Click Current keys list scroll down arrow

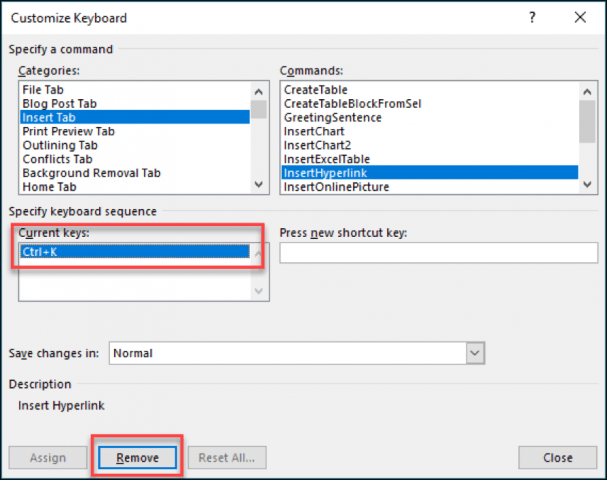click(259, 291)
